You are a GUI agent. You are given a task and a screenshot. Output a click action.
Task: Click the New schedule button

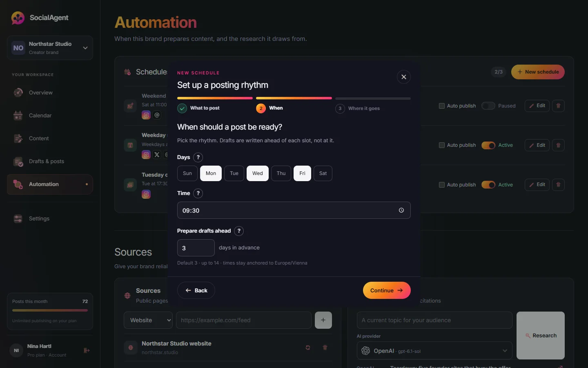pyautogui.click(x=538, y=72)
